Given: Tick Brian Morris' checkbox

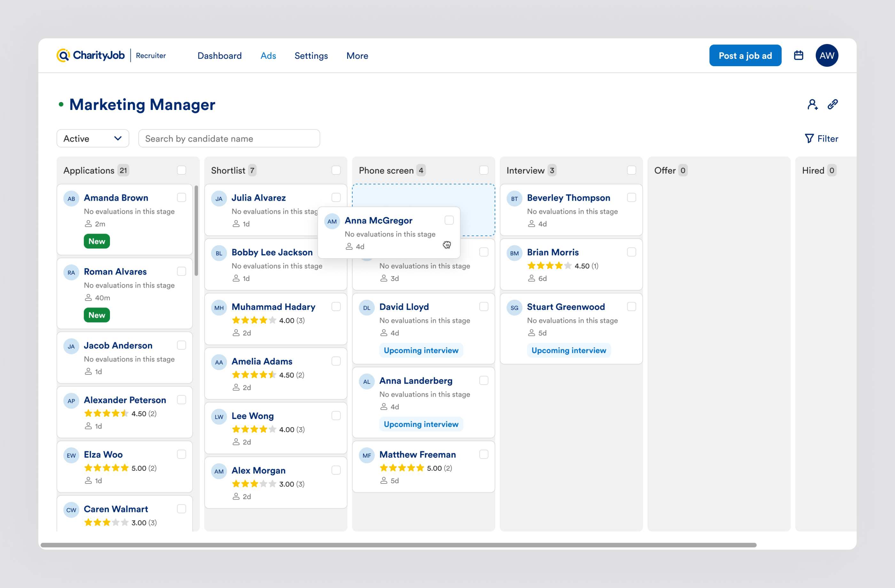Looking at the screenshot, I should click(x=632, y=252).
